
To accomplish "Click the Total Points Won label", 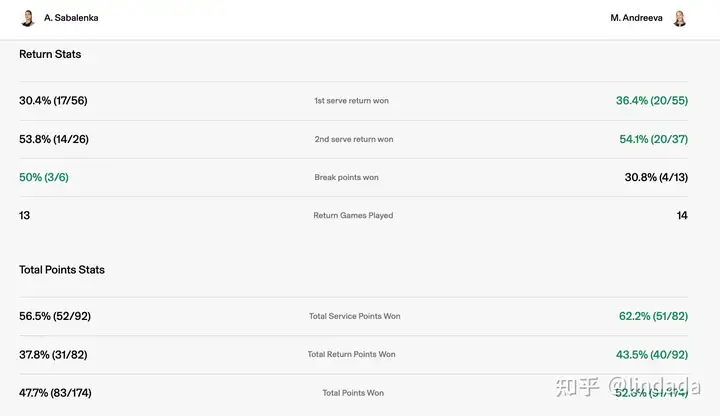I will pos(353,393).
